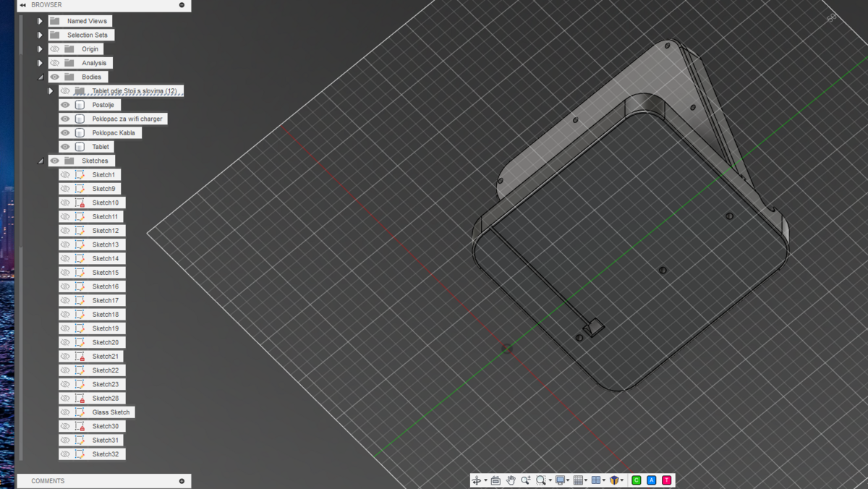Hide the Postolje body via eye icon

pyautogui.click(x=65, y=105)
